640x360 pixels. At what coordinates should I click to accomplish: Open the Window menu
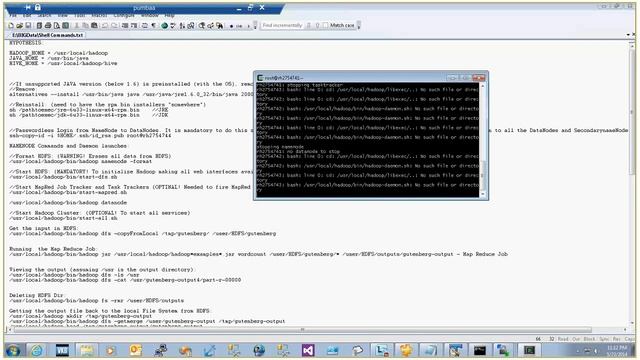150,16
